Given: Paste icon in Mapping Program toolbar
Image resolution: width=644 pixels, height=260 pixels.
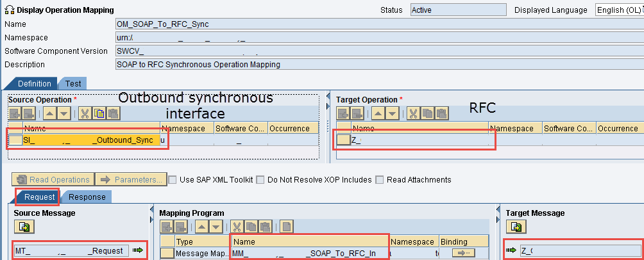Looking at the screenshot, I should 264,226.
